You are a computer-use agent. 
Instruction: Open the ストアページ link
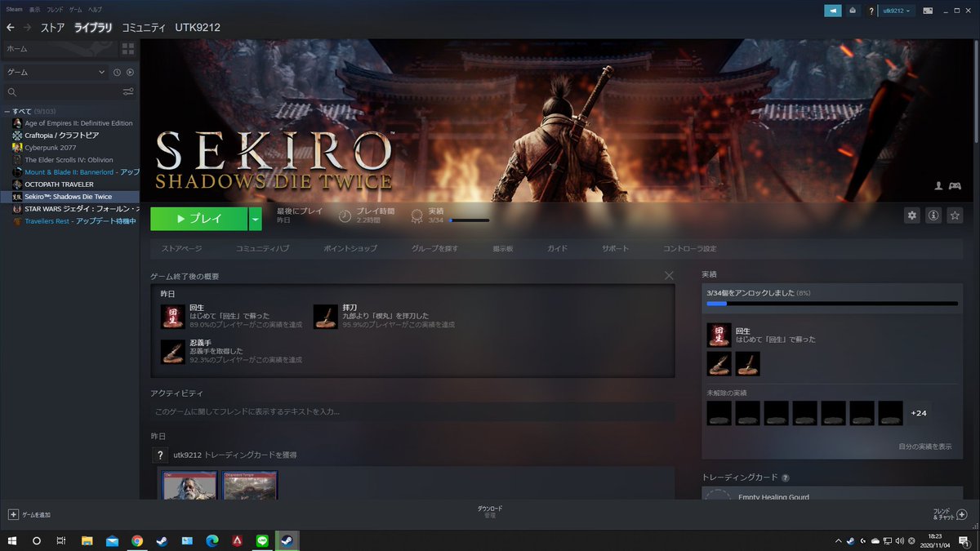pos(182,248)
